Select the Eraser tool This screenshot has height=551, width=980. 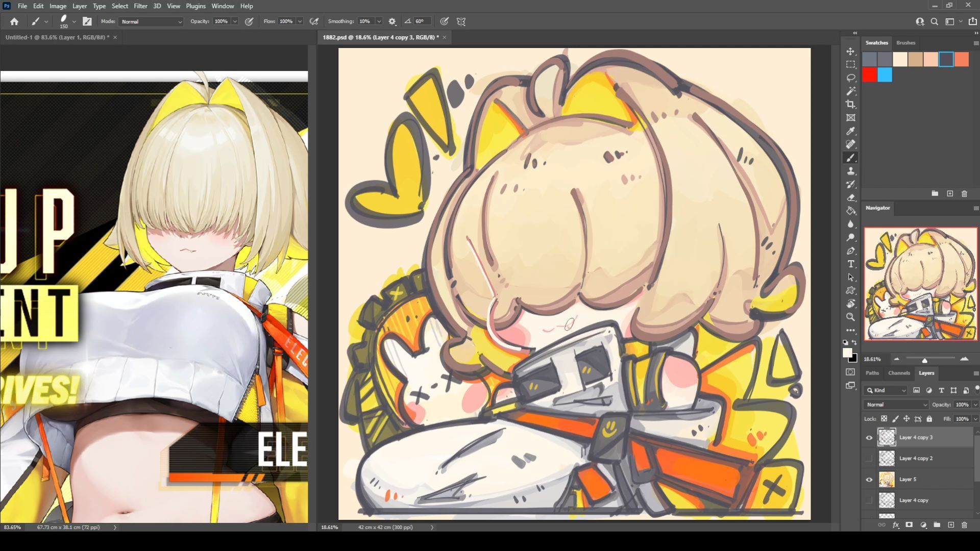click(850, 197)
